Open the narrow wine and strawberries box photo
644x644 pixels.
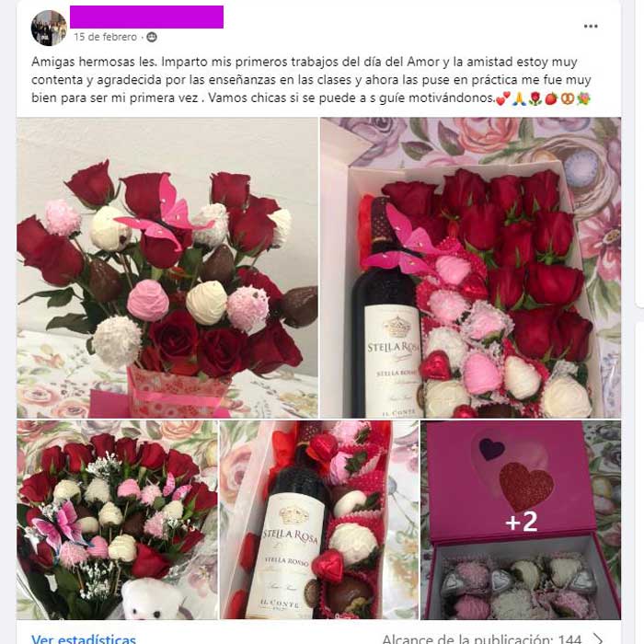point(319,520)
